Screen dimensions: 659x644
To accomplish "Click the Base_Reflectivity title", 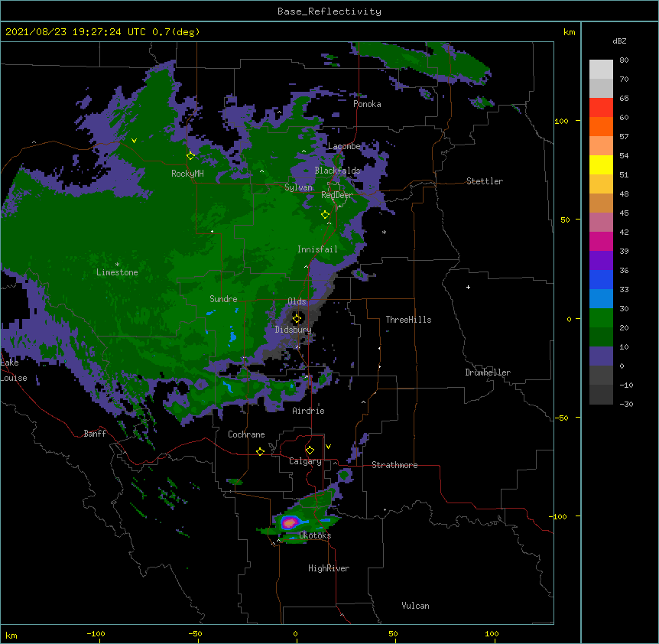I will click(329, 11).
